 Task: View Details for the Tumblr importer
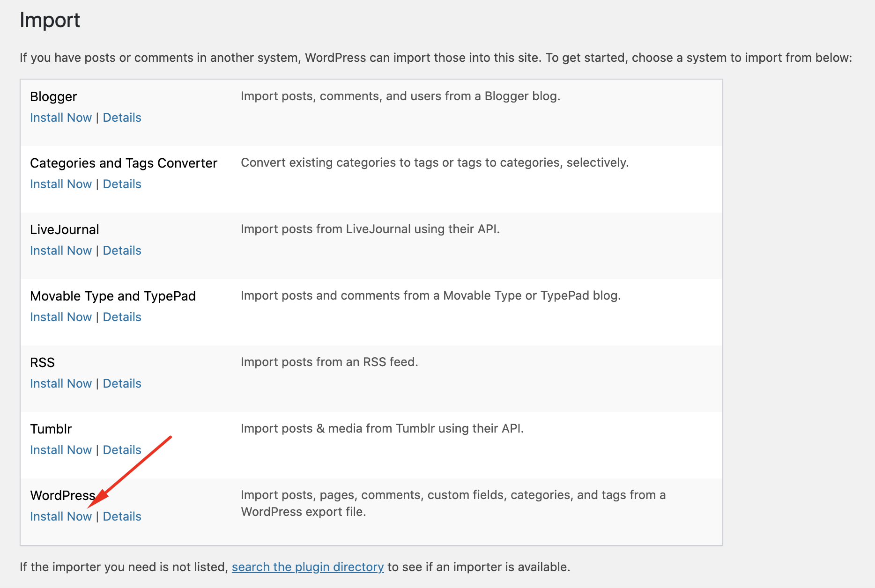click(x=122, y=450)
